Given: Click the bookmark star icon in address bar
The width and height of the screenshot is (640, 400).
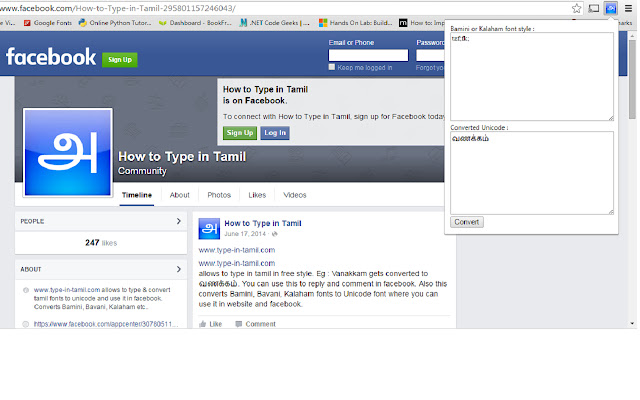Looking at the screenshot, I should pos(576,8).
